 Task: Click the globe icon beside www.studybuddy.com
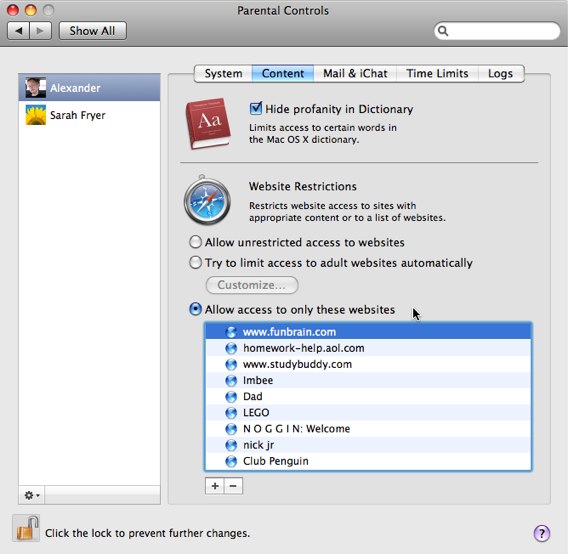pos(231,364)
